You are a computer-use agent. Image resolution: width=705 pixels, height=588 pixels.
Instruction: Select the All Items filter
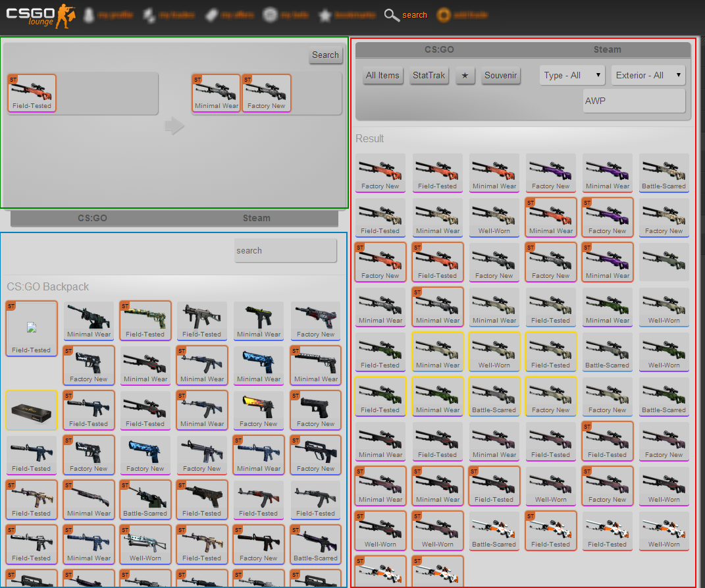pos(382,76)
